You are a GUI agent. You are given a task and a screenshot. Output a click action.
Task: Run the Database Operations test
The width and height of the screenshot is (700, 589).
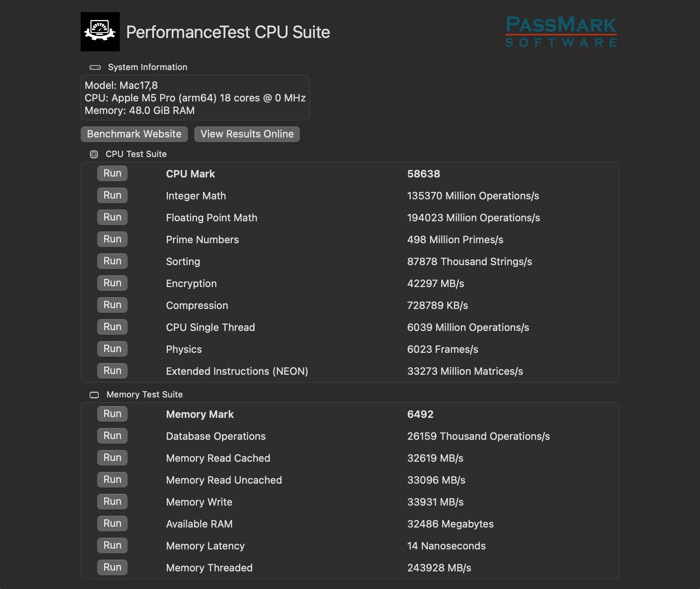112,435
